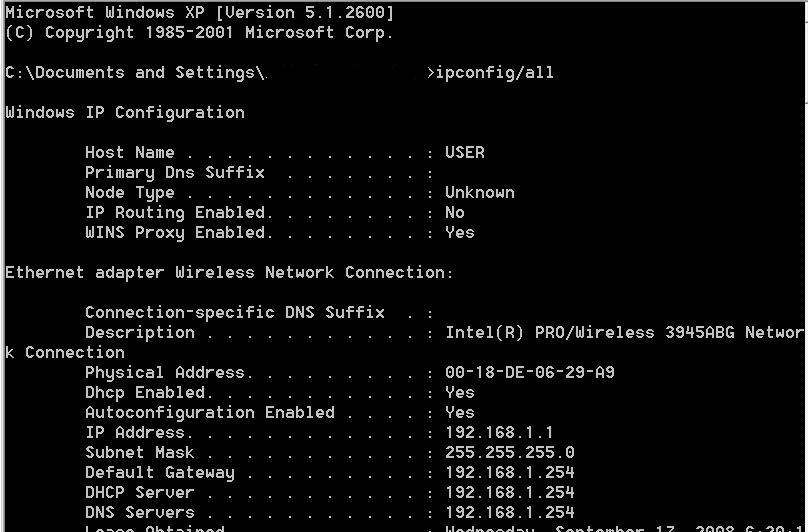Click the Autoconfiguration Enabled value Yes
Screen dimensions: 808x532
pos(460,412)
